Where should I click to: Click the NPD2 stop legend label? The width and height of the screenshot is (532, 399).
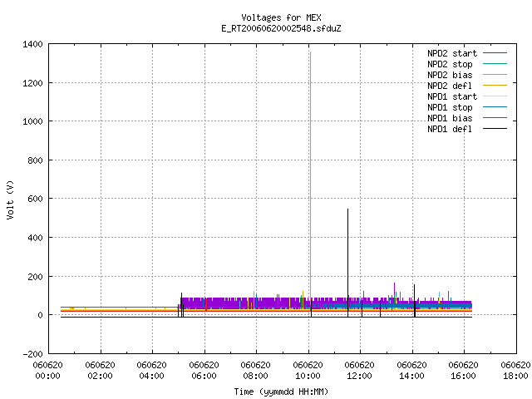click(x=450, y=64)
